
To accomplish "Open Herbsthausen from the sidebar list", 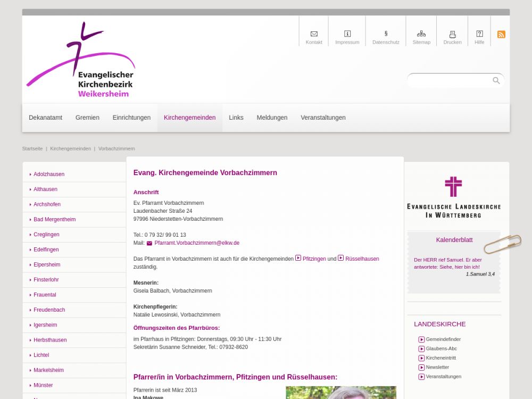I will (50, 340).
